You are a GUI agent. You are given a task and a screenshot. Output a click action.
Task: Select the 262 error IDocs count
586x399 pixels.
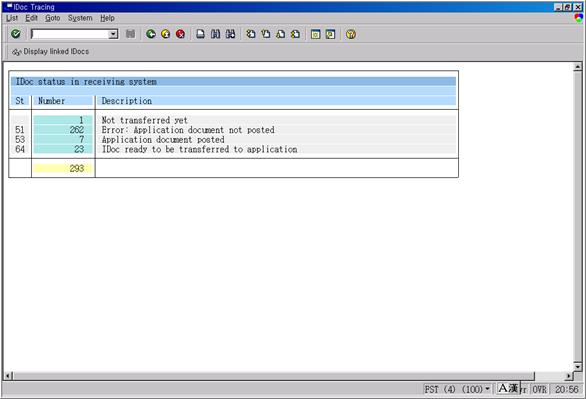tap(77, 130)
